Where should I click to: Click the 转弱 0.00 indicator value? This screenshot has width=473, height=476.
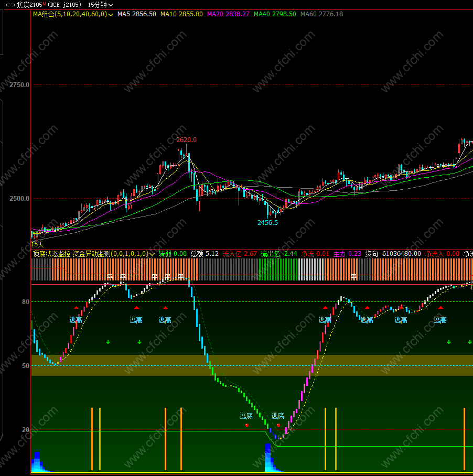tap(173, 254)
